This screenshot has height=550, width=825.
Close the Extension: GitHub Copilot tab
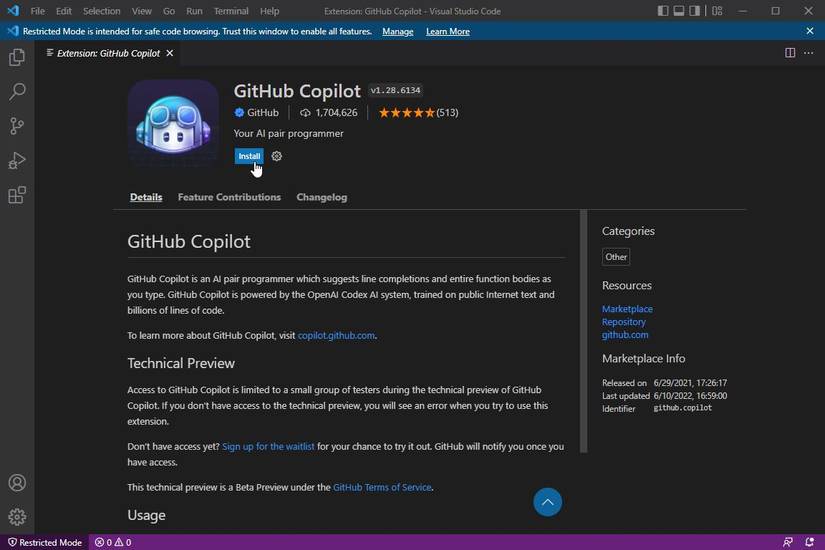pos(169,53)
